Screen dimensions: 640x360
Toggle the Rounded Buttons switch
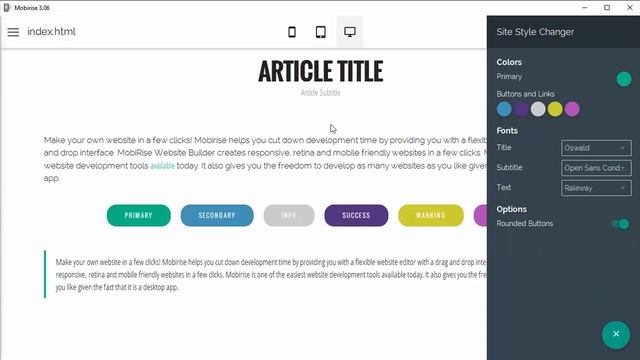(x=620, y=224)
